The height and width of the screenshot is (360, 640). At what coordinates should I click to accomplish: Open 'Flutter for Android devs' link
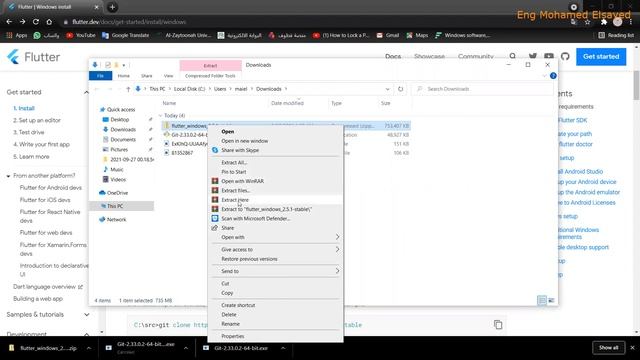[x=51, y=188]
